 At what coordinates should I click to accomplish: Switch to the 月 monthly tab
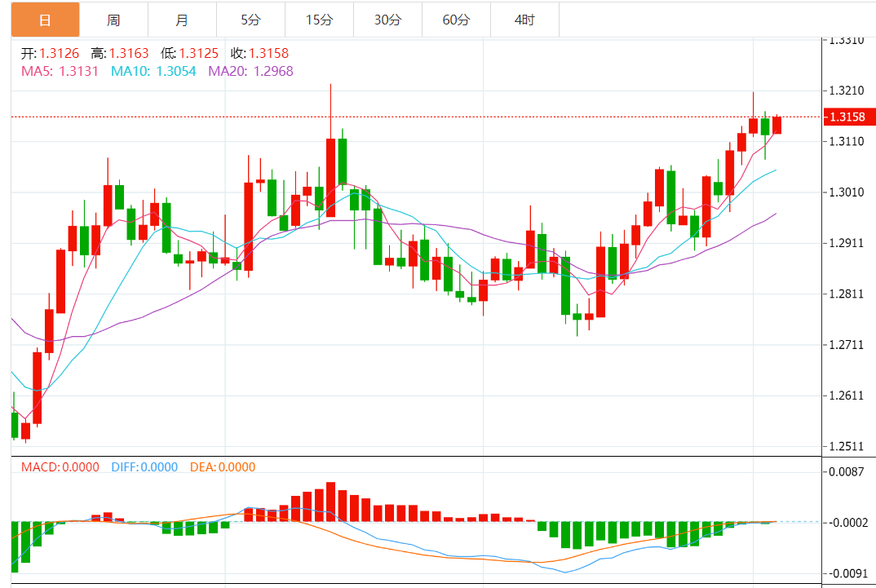pyautogui.click(x=182, y=20)
